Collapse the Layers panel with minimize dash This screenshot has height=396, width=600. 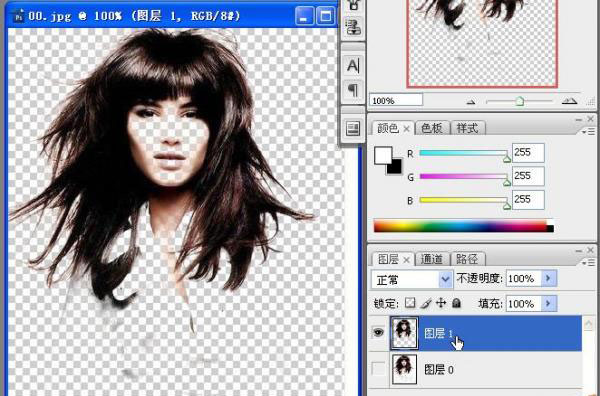click(x=578, y=251)
